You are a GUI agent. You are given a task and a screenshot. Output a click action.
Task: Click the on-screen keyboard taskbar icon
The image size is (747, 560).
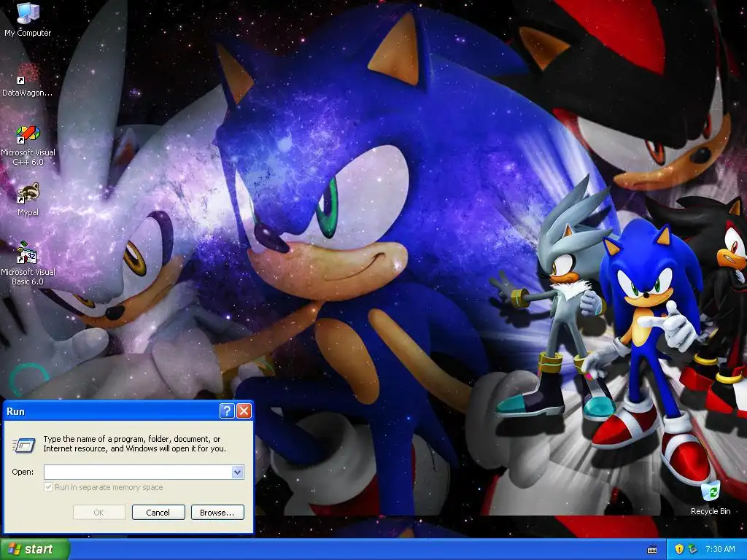tap(652, 550)
